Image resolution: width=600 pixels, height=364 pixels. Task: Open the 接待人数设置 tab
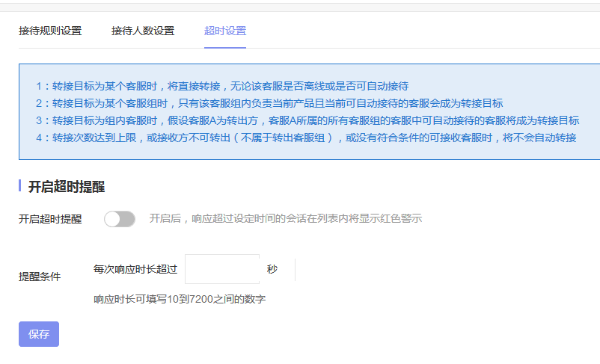143,31
